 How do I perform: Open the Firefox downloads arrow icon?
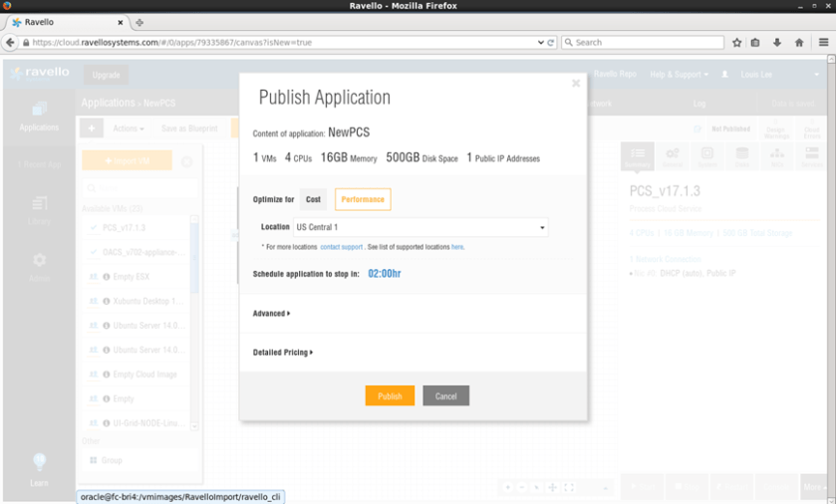click(x=777, y=43)
